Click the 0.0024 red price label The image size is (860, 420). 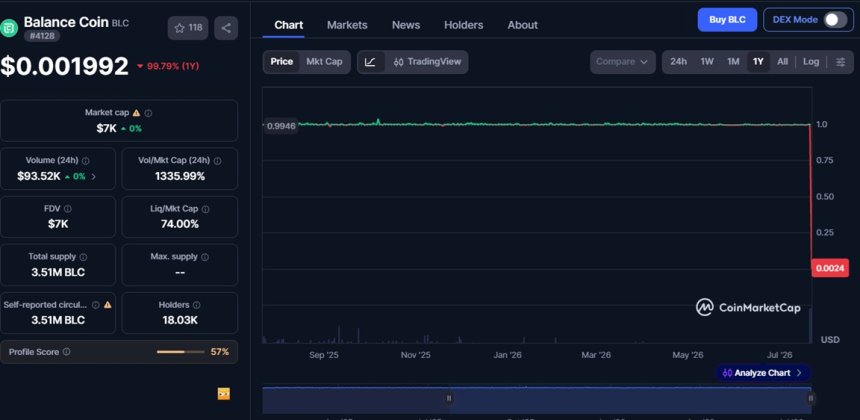click(830, 268)
